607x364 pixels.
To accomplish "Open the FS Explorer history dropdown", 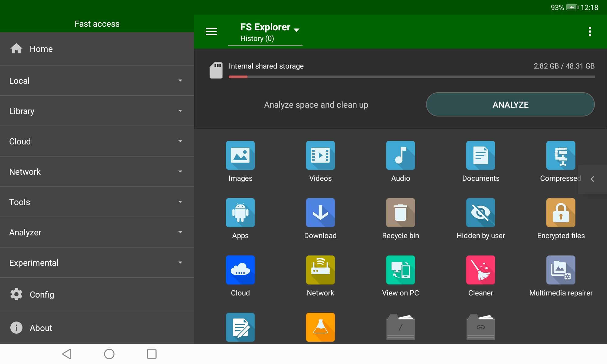I will pos(265,32).
